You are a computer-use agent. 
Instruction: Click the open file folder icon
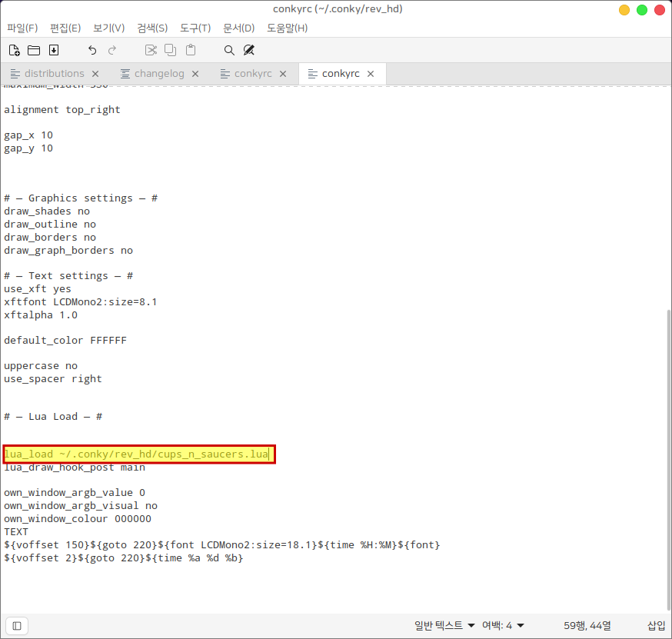coord(34,50)
